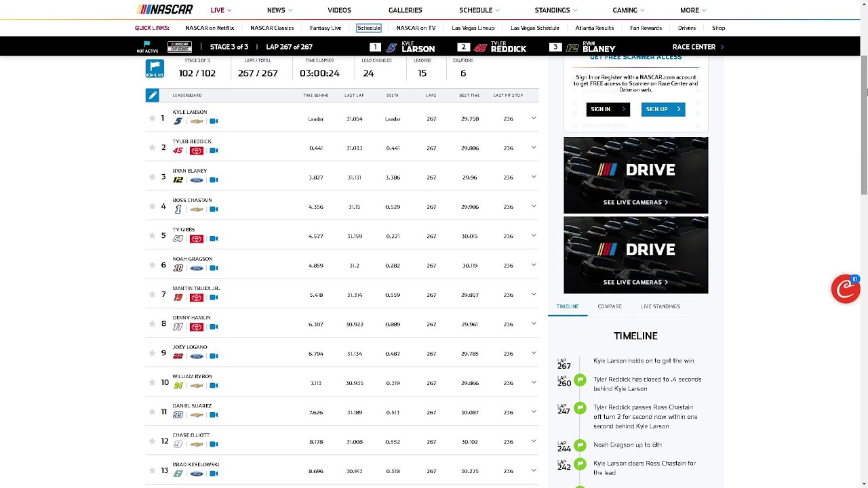
Task: Click Ford logo in Ryan Blaney's row
Action: (x=197, y=180)
